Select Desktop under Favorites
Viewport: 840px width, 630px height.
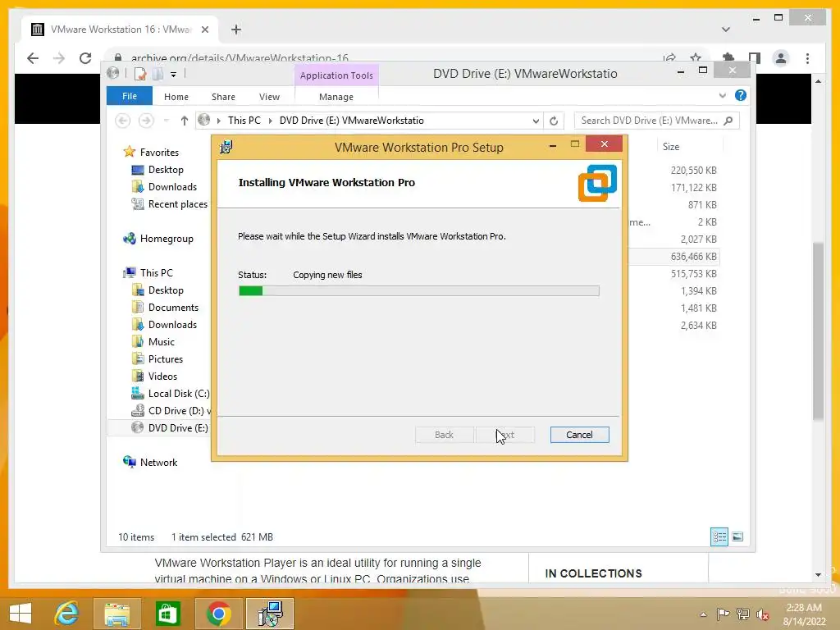(166, 170)
